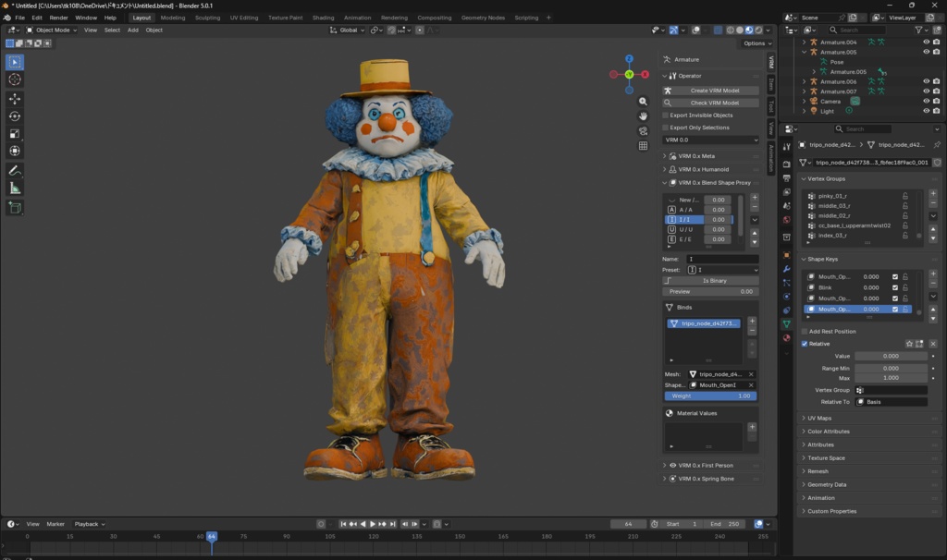The width and height of the screenshot is (947, 560).
Task: Select the Select Box tool
Action: (15, 62)
